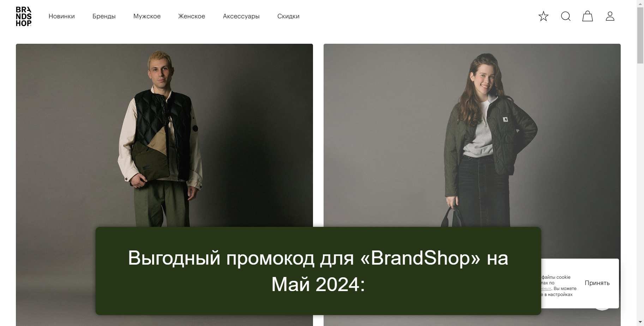Open the user account profile icon
This screenshot has height=326, width=644.
point(610,16)
